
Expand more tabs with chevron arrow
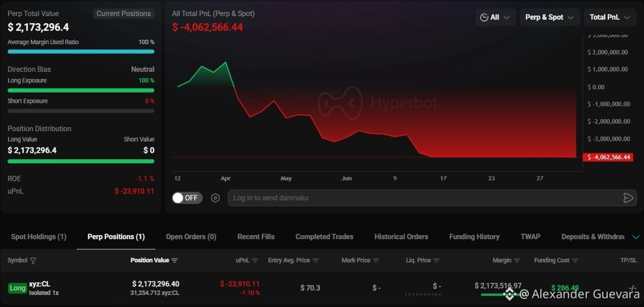(x=636, y=237)
